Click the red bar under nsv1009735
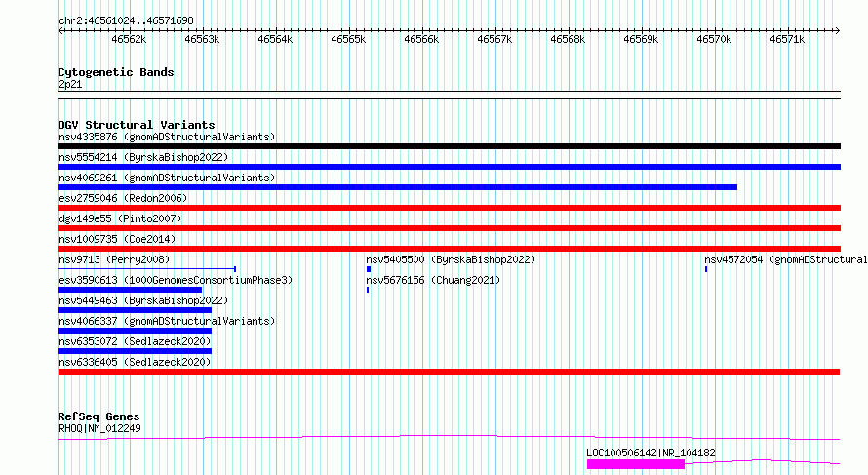Screen dimensions: 868x475 coord(449,249)
